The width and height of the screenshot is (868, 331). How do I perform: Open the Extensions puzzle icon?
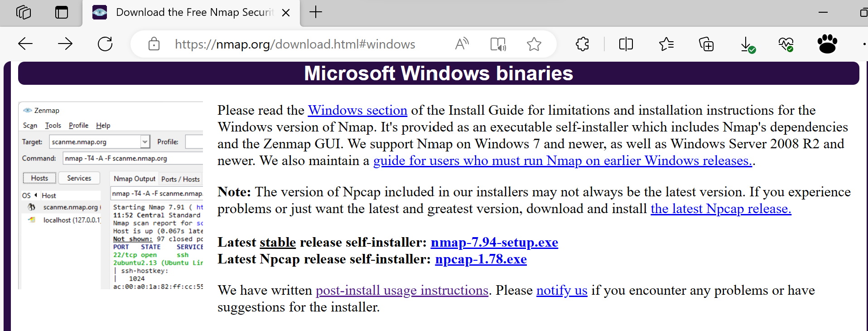tap(582, 44)
